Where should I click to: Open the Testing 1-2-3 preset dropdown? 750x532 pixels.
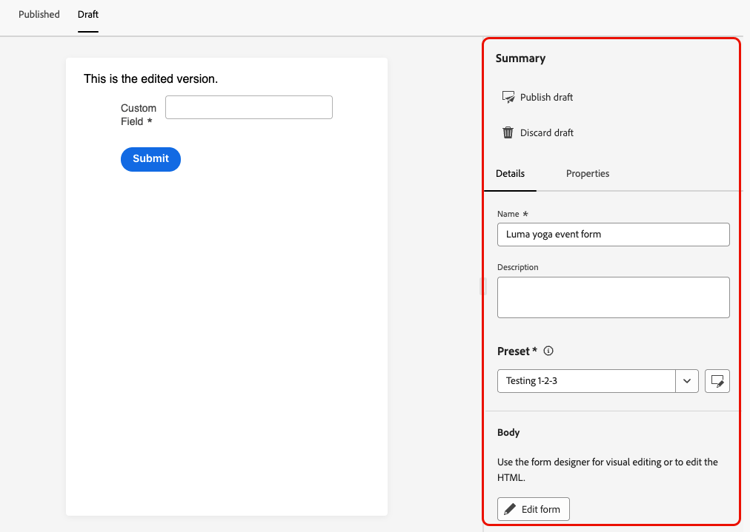point(586,381)
